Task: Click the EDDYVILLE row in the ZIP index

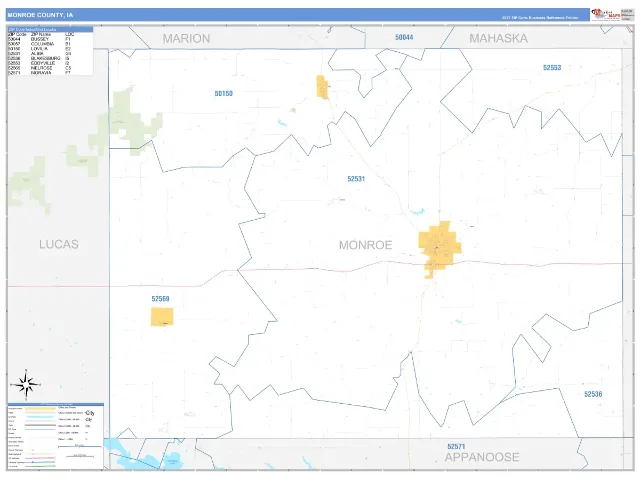Action: point(39,63)
